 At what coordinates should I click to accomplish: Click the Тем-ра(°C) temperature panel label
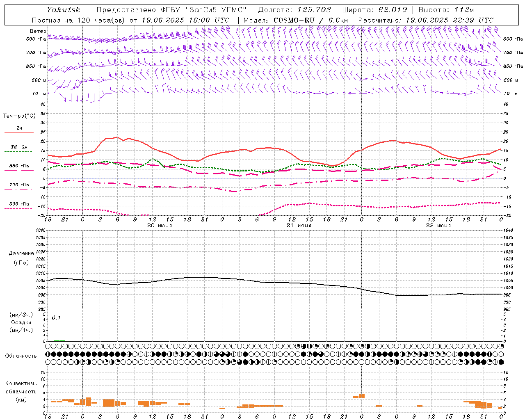click(x=19, y=116)
